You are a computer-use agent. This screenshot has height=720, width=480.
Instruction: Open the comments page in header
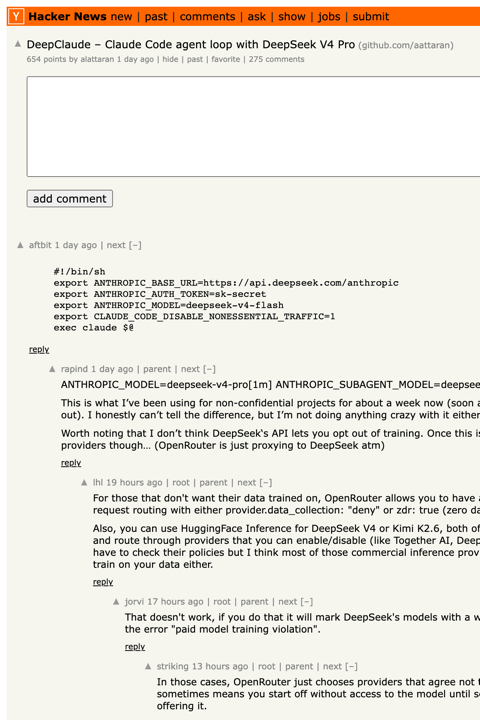pos(207,17)
